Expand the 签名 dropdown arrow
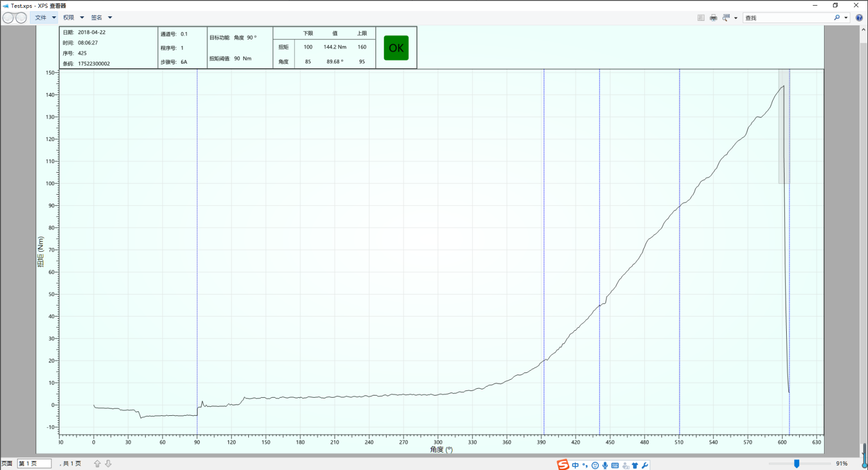The height and width of the screenshot is (470, 868). click(110, 17)
